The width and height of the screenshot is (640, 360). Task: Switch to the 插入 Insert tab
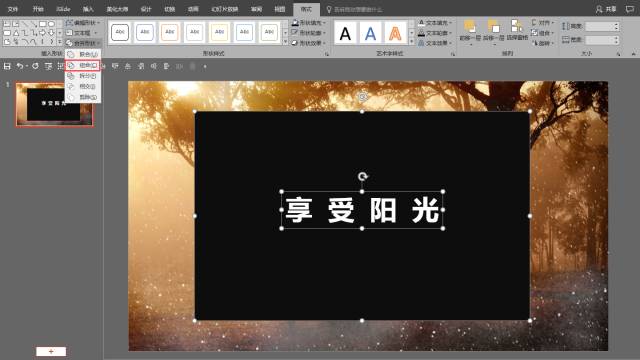coord(88,9)
